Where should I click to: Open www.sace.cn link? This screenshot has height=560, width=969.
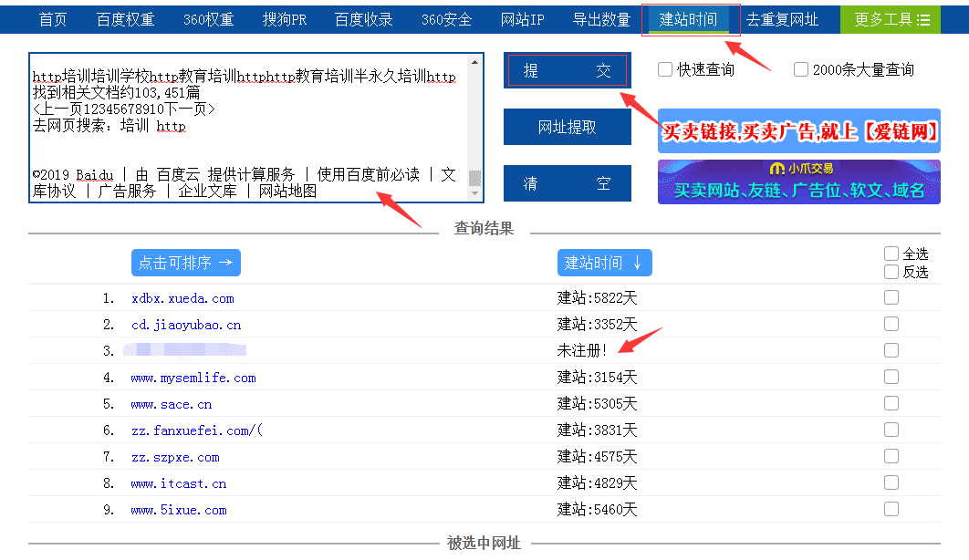[172, 404]
